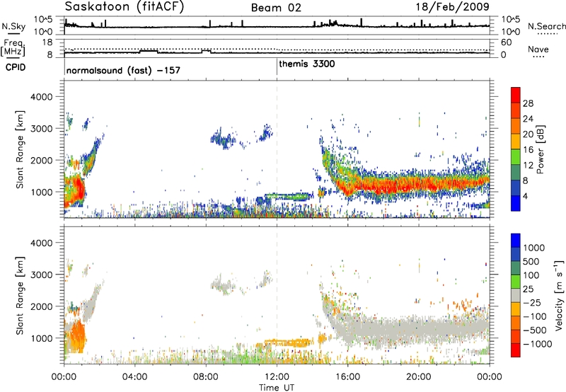Click the 'N.Search' legend label

pos(546,26)
